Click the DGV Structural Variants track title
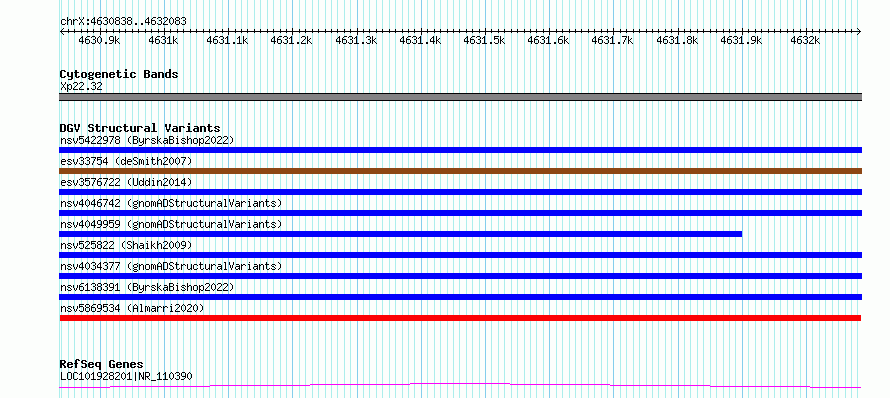The width and height of the screenshot is (890, 398). point(140,128)
